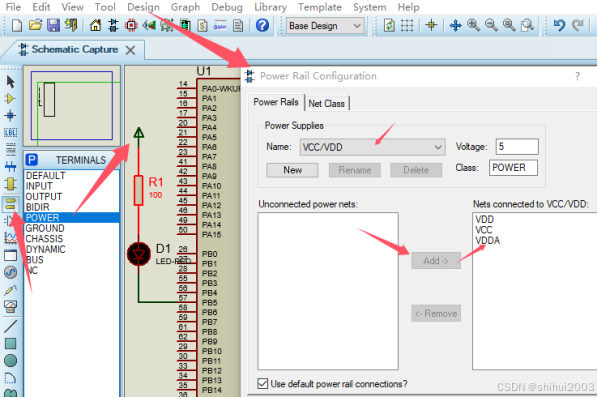Toggle Use default power rail connections checkbox
The image size is (598, 398).
click(x=262, y=384)
